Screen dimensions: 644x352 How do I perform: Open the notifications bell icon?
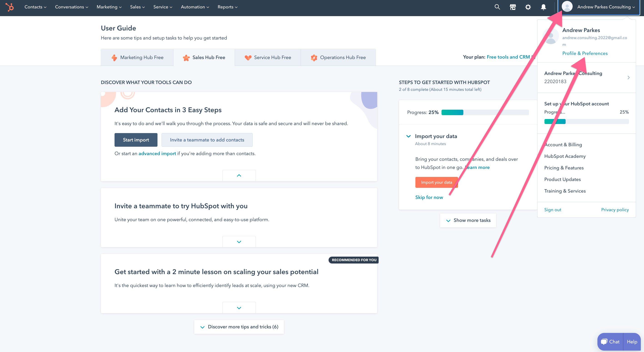(543, 7)
